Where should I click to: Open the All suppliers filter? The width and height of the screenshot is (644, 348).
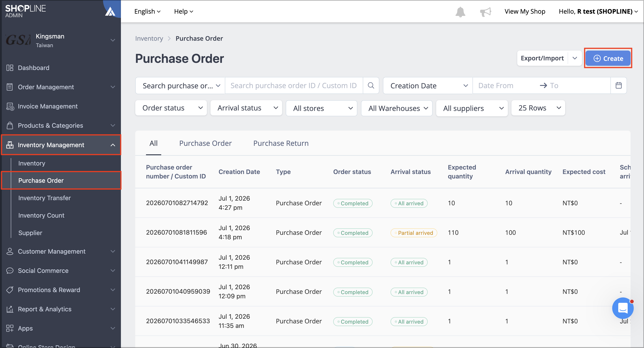(x=472, y=108)
